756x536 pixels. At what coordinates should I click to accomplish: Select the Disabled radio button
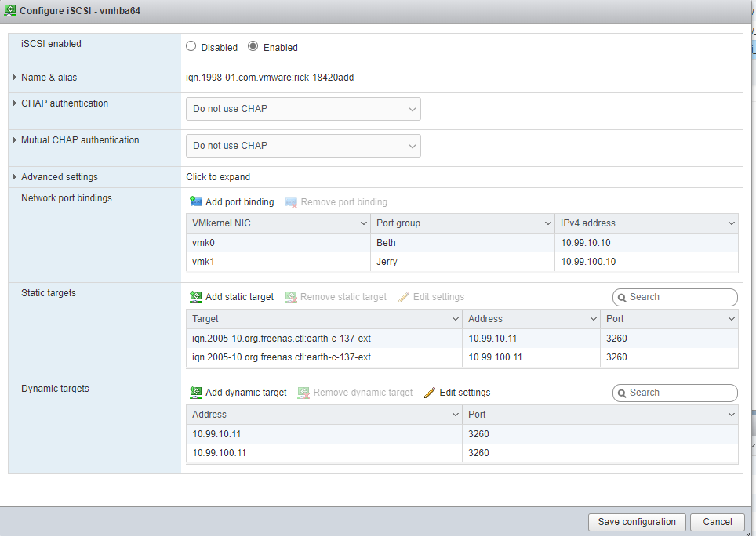pyautogui.click(x=191, y=46)
